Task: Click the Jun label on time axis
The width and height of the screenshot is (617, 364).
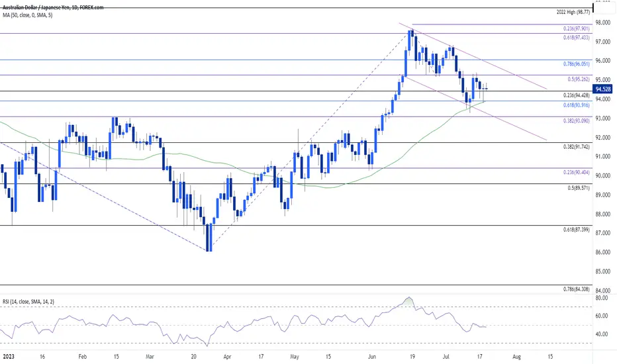Action: tap(372, 357)
